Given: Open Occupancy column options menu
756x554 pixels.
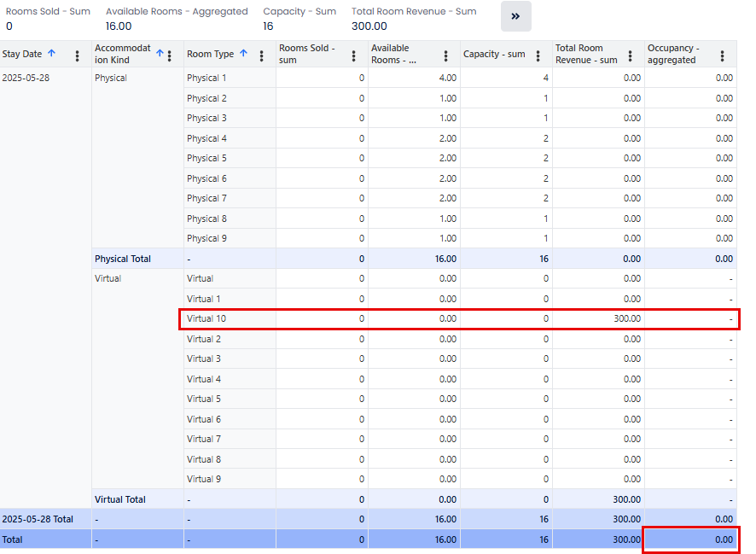Looking at the screenshot, I should [x=723, y=55].
